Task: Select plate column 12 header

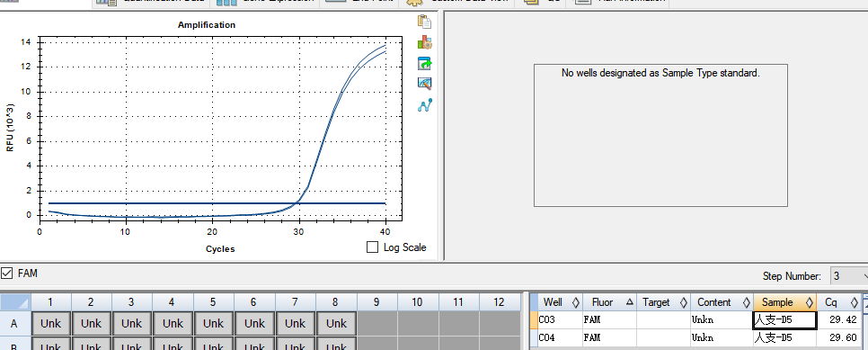Action: (500, 301)
